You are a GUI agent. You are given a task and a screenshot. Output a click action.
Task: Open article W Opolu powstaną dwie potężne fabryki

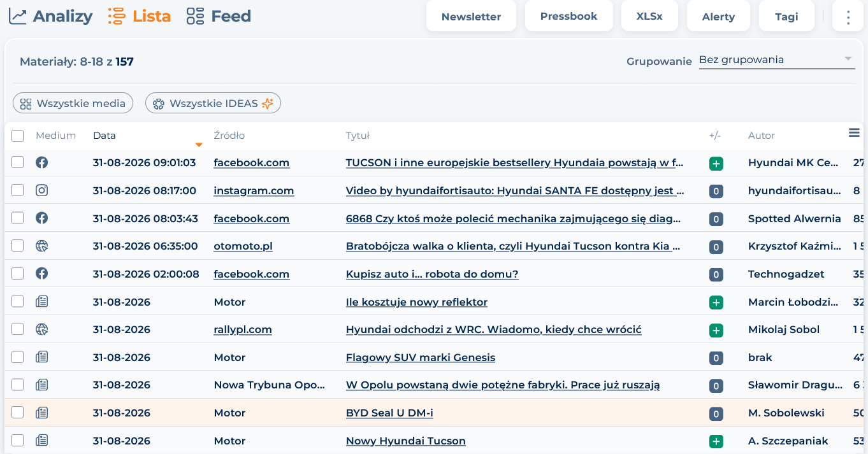tap(502, 385)
